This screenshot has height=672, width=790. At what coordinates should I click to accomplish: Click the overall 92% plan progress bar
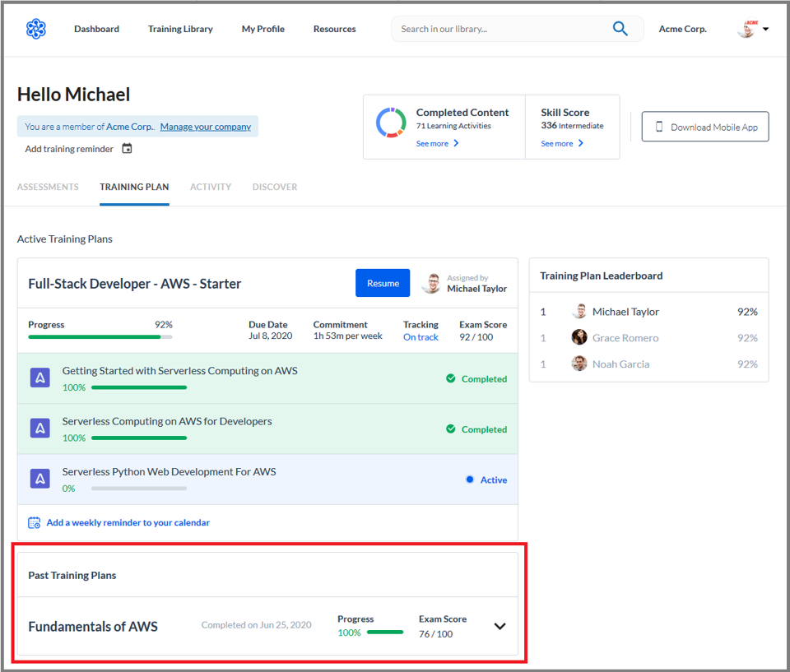pos(100,337)
